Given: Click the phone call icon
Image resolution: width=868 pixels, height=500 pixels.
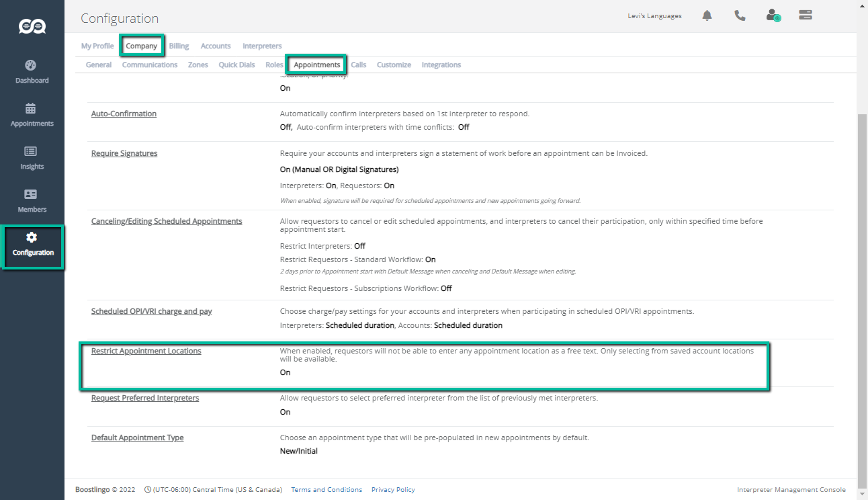Looking at the screenshot, I should [x=740, y=15].
